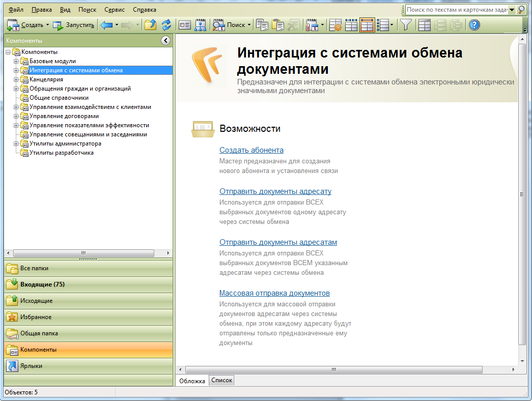Screen dimensions: 532x401
Task: Open the Ярлыки navigation section
Action: [88, 366]
